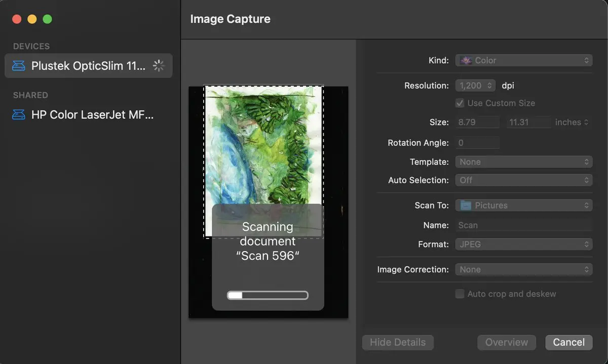
Task: Toggle the Use Custom Size checkbox
Action: point(460,103)
